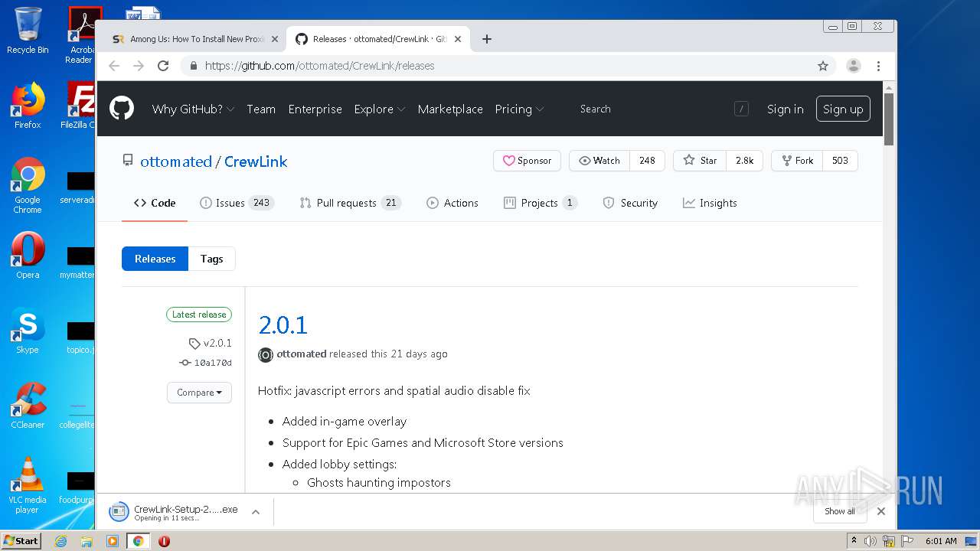Open the Security tab

pos(630,203)
